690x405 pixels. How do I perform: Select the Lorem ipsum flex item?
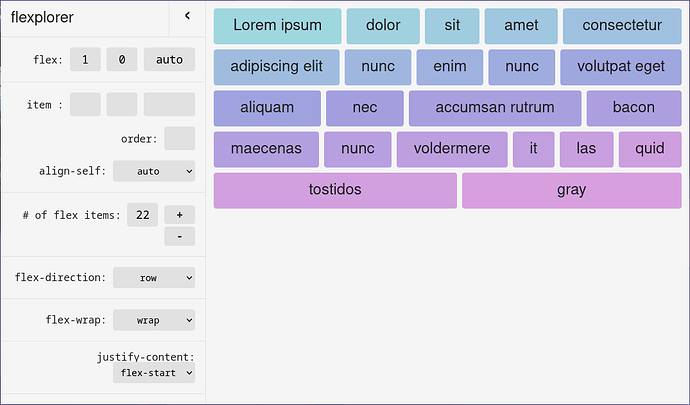[x=277, y=26]
